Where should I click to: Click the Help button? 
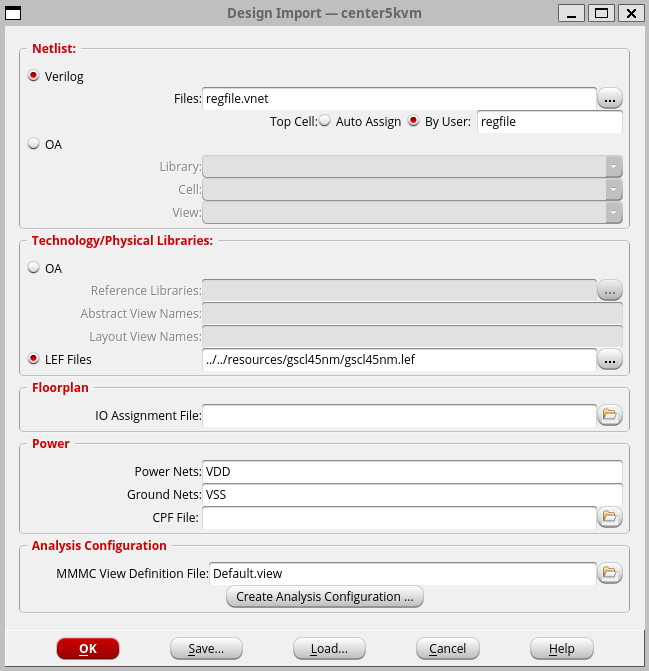[562, 649]
